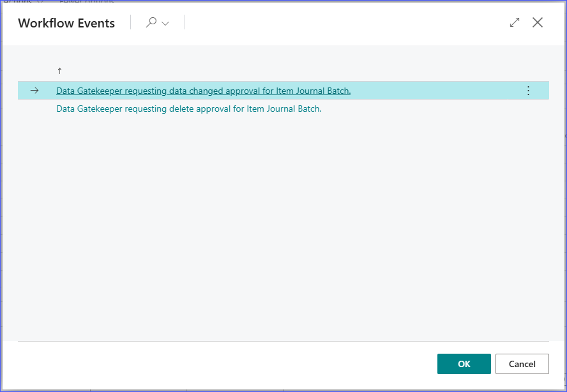The width and height of the screenshot is (567, 392).
Task: Click the empty selector cell beside delete approval row
Action: coord(34,109)
